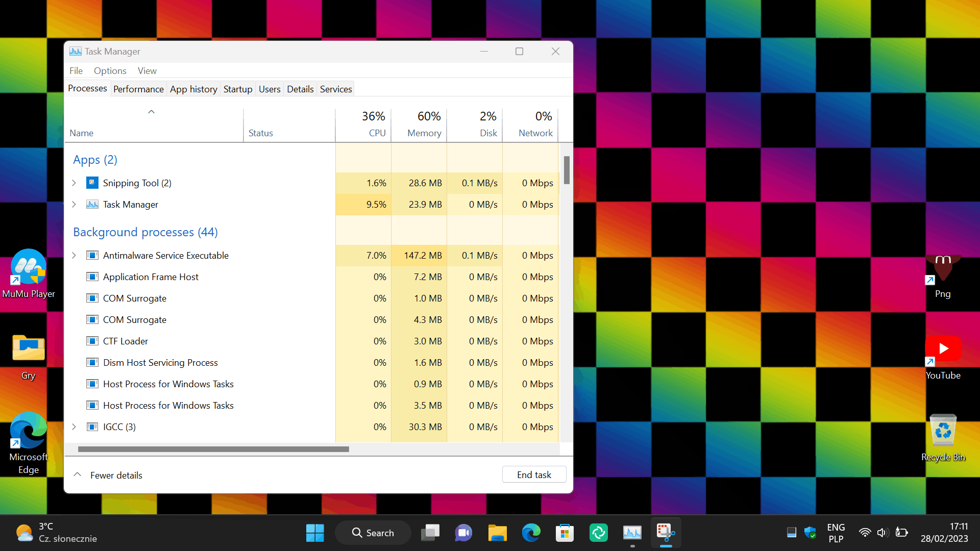980x551 pixels.
Task: Click the YouTube desktop shortcut icon
Action: [943, 349]
